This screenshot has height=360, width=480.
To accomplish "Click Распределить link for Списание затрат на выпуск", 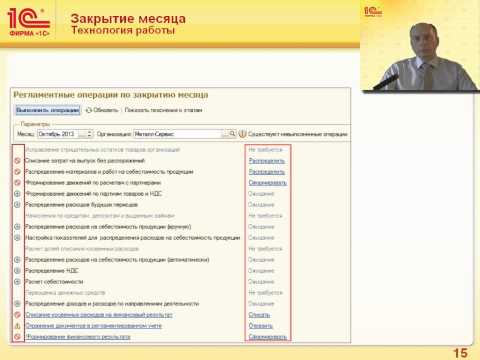I will point(267,161).
